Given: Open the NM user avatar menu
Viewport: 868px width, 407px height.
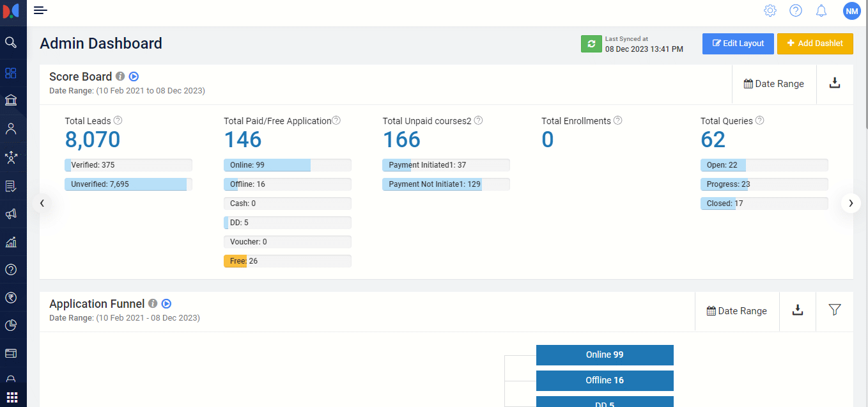Looking at the screenshot, I should (851, 11).
